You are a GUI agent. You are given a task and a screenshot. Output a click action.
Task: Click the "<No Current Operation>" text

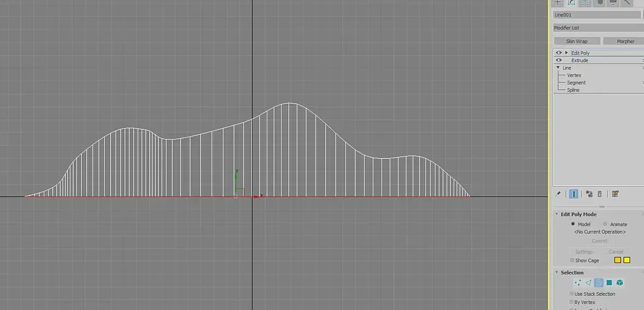click(x=600, y=232)
